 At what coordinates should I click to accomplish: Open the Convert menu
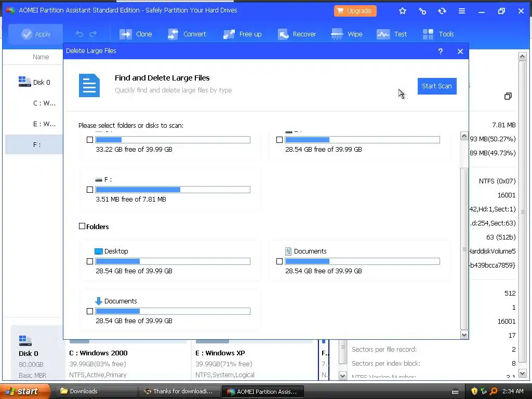pos(187,34)
